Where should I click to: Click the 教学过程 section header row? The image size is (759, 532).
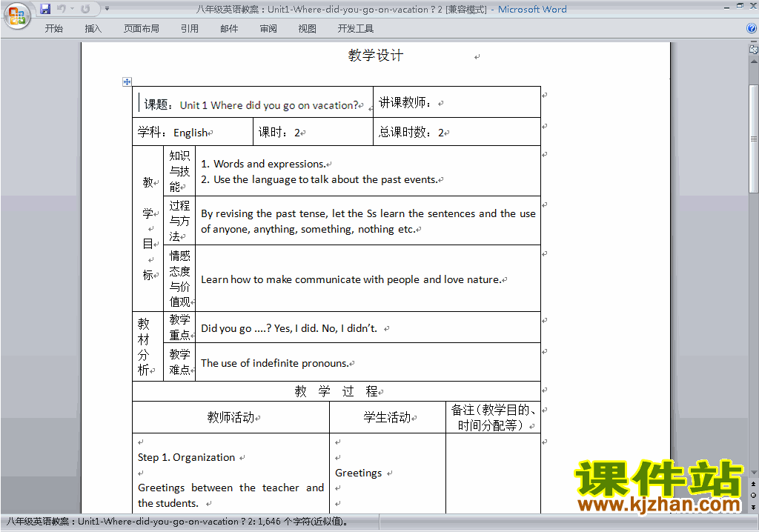(337, 391)
